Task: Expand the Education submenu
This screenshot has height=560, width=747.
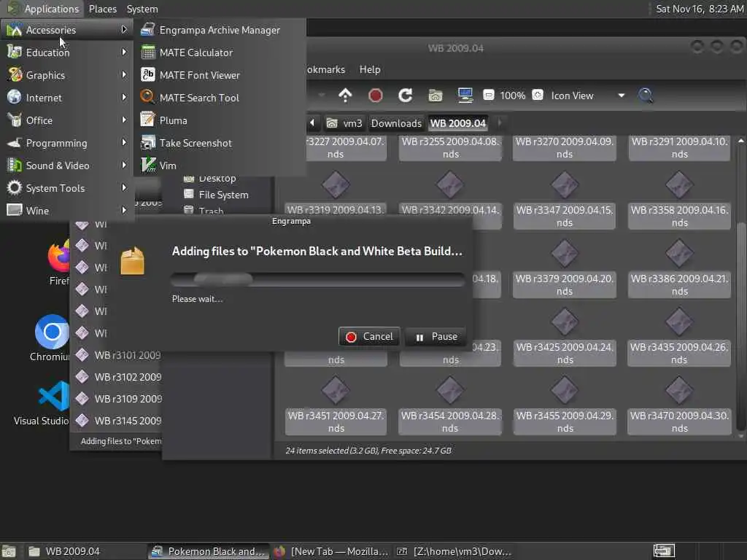Action: coord(67,52)
